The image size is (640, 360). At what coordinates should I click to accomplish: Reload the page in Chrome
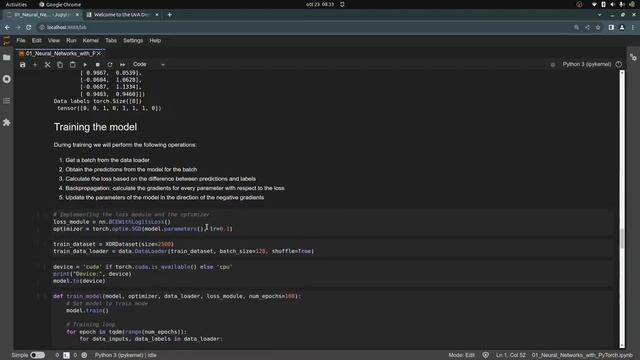click(x=29, y=27)
